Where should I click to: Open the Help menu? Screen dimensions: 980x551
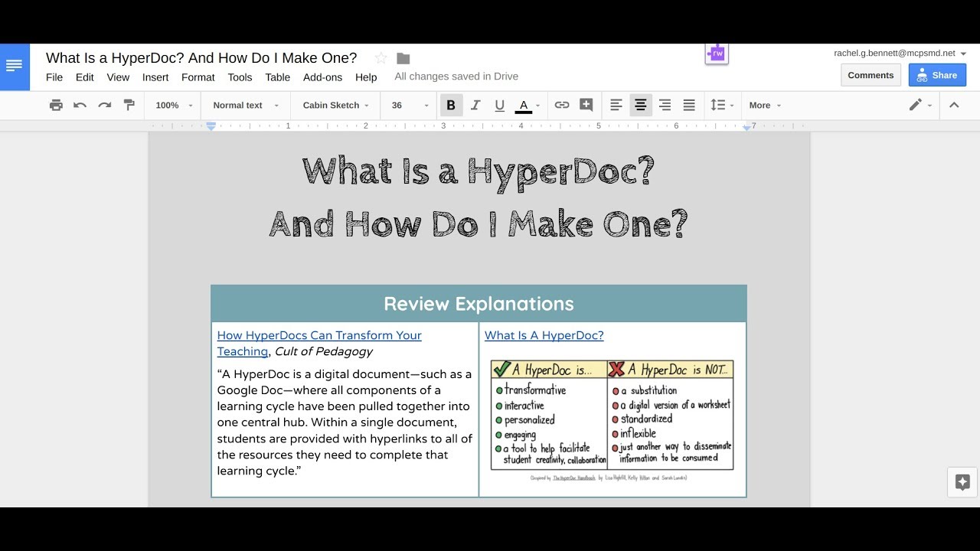(x=366, y=77)
